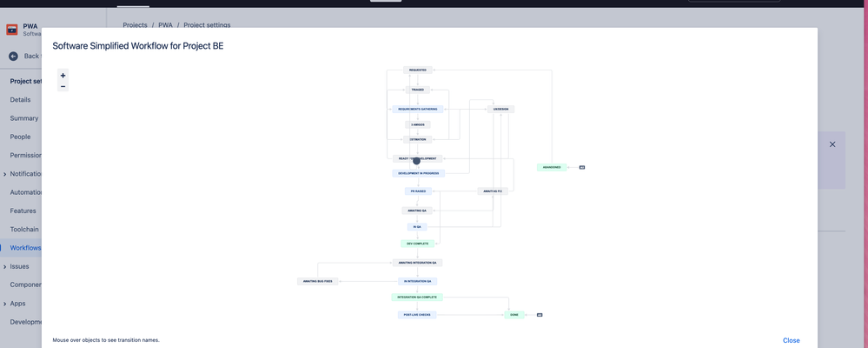Open Components in project settings sidebar
868x348 pixels.
pyautogui.click(x=26, y=284)
